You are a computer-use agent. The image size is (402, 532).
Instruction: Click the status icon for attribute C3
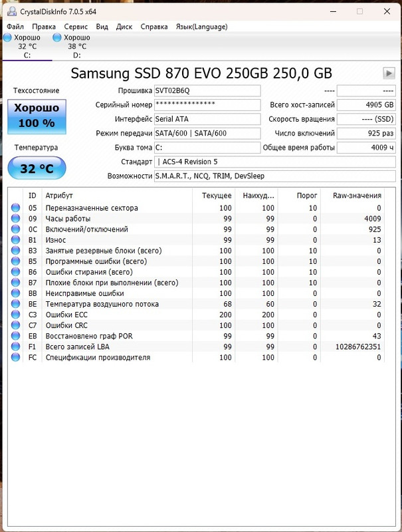pyautogui.click(x=15, y=315)
